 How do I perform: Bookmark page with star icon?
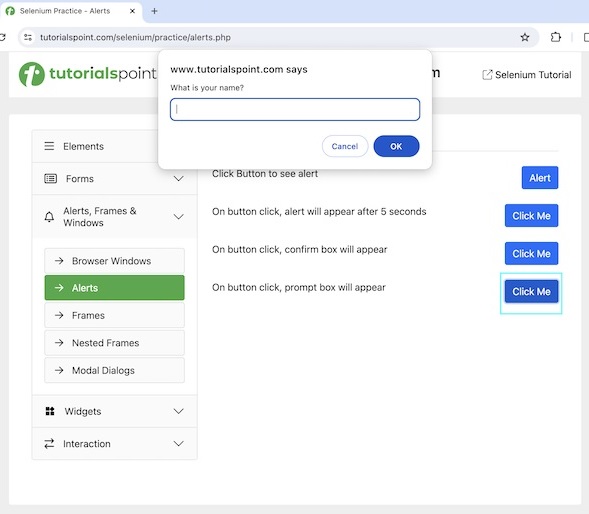pos(525,37)
